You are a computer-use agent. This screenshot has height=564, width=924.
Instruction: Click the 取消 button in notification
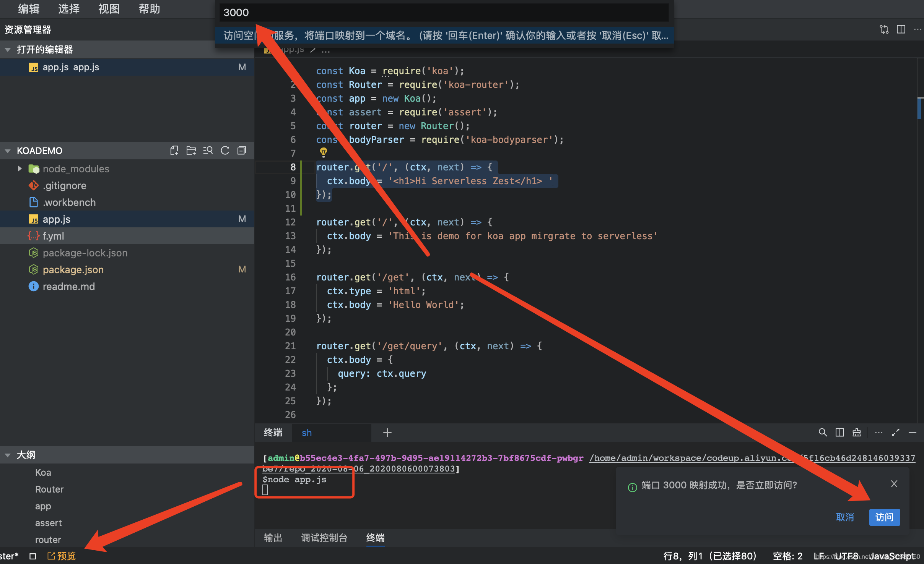(x=845, y=517)
